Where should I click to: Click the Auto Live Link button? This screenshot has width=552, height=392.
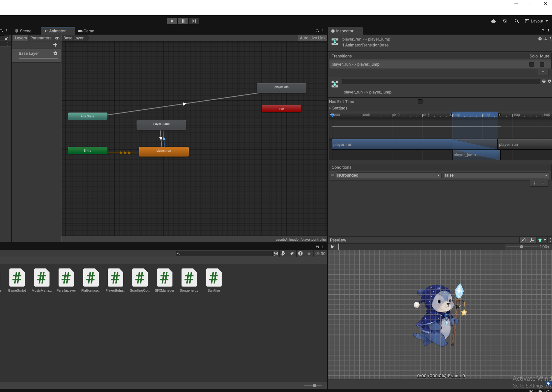(x=313, y=38)
